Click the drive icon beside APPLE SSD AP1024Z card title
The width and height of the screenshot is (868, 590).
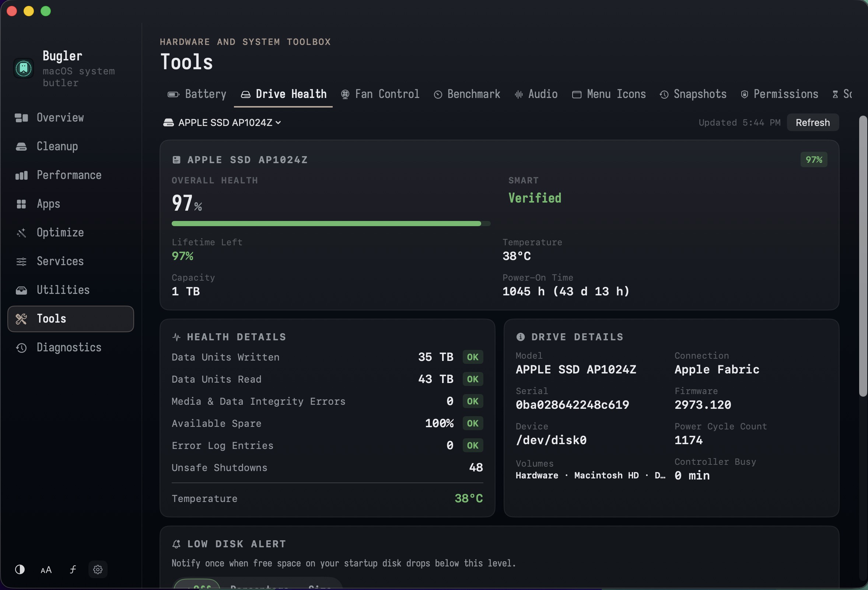tap(177, 160)
